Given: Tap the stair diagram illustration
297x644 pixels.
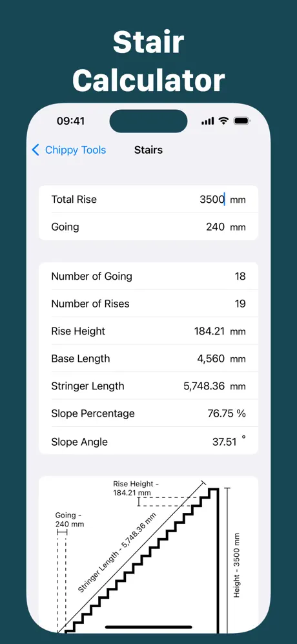Looking at the screenshot, I should point(148,554).
